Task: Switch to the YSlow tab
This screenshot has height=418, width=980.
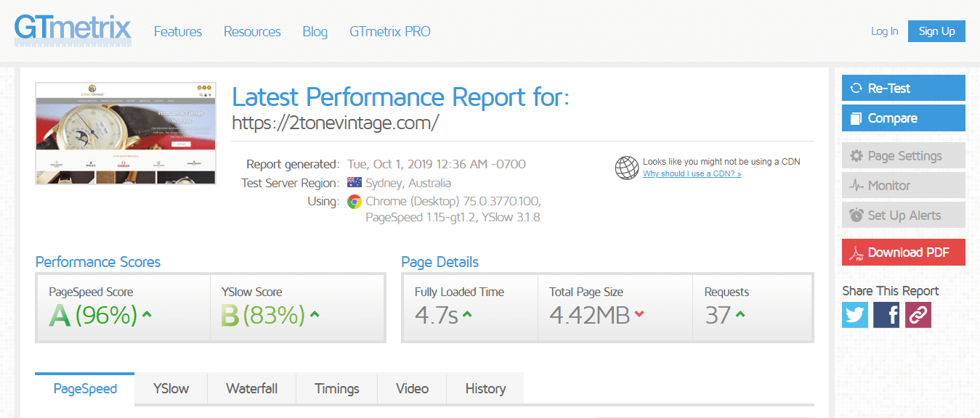Action: click(171, 389)
